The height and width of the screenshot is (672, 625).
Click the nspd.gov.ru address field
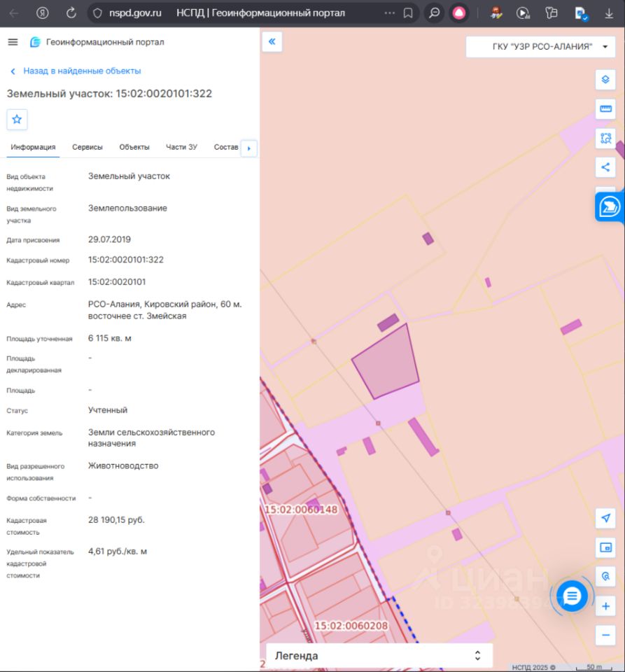coord(135,13)
